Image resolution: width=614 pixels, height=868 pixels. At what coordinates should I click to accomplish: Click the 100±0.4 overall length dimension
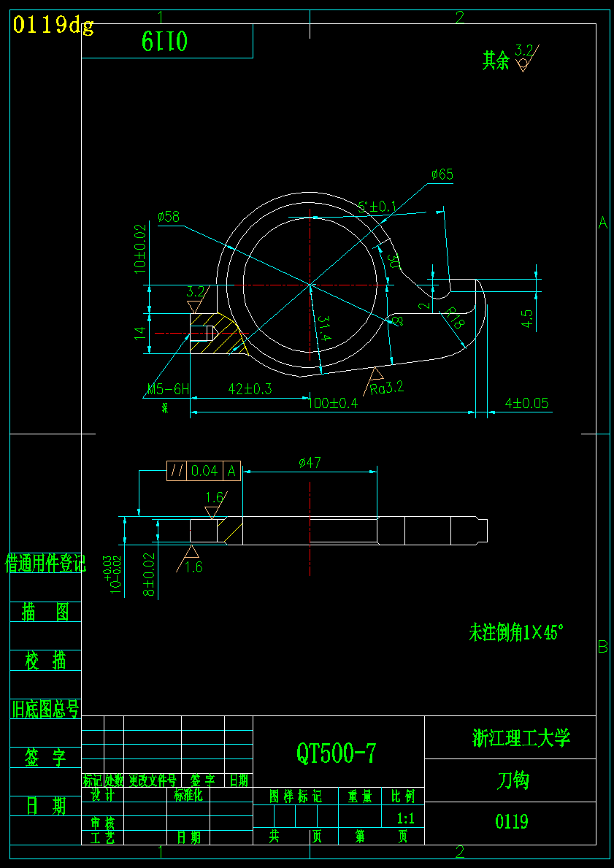pyautogui.click(x=333, y=403)
